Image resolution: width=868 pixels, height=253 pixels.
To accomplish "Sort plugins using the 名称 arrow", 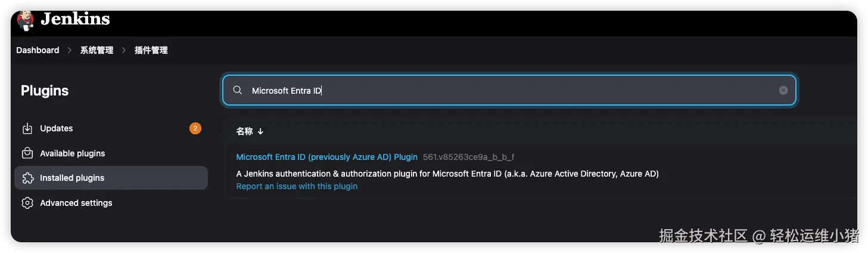I will click(x=260, y=131).
